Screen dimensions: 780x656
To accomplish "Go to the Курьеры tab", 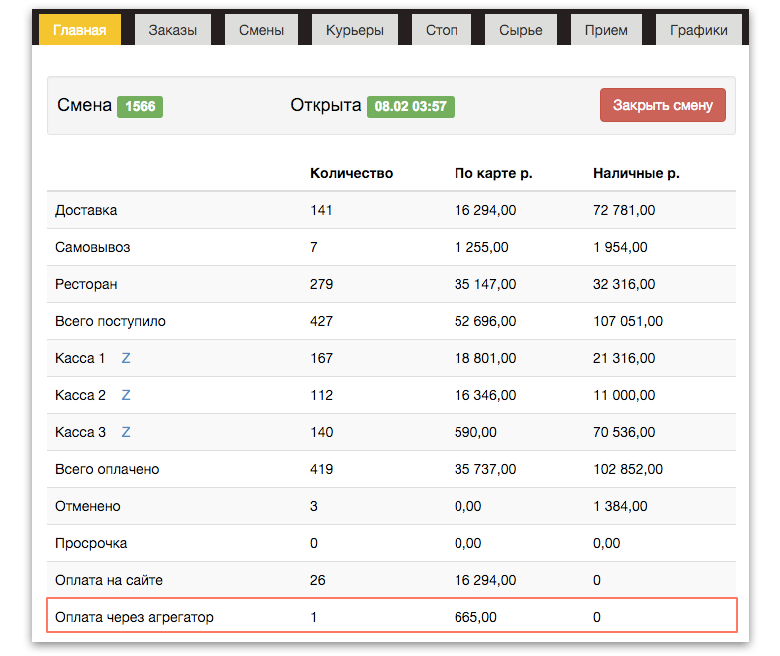I will coord(355,30).
